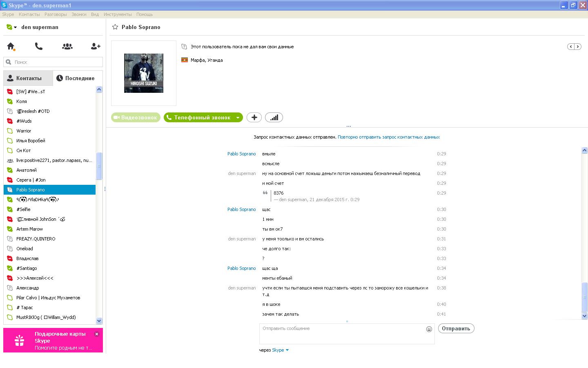Open Skype Home via house icon
The width and height of the screenshot is (588, 368).
tap(11, 47)
